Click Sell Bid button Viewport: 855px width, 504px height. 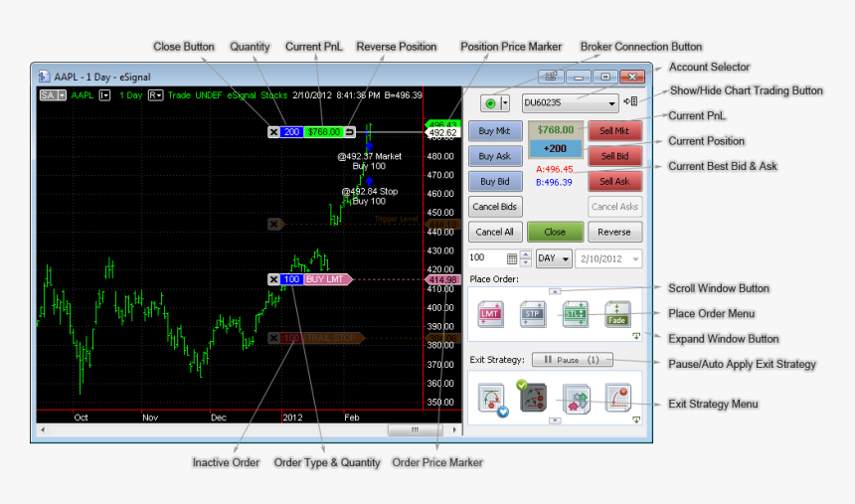tap(614, 156)
